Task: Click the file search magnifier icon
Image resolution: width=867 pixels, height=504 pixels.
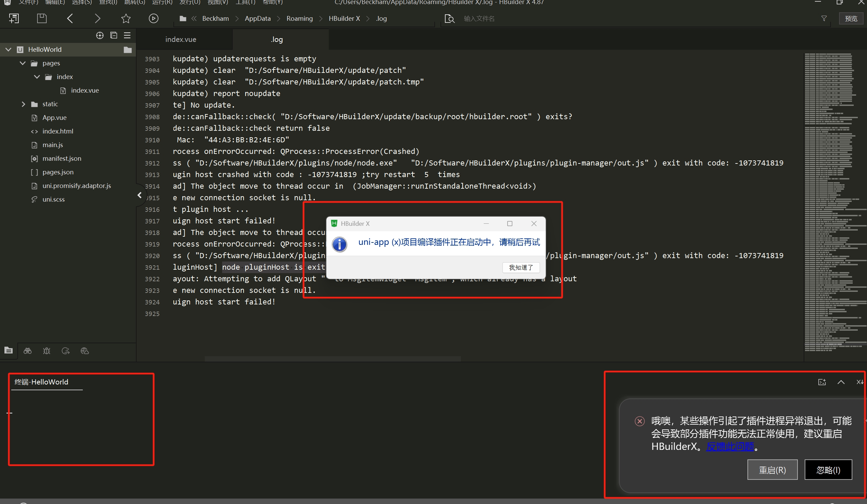Action: (x=449, y=18)
